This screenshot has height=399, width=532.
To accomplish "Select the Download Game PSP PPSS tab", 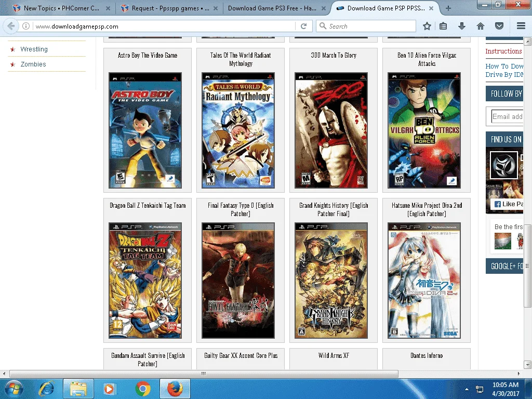I will click(x=384, y=8).
